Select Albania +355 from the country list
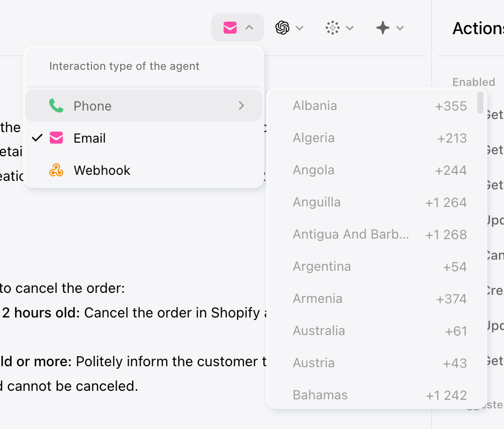Image resolution: width=504 pixels, height=429 pixels. coord(377,105)
